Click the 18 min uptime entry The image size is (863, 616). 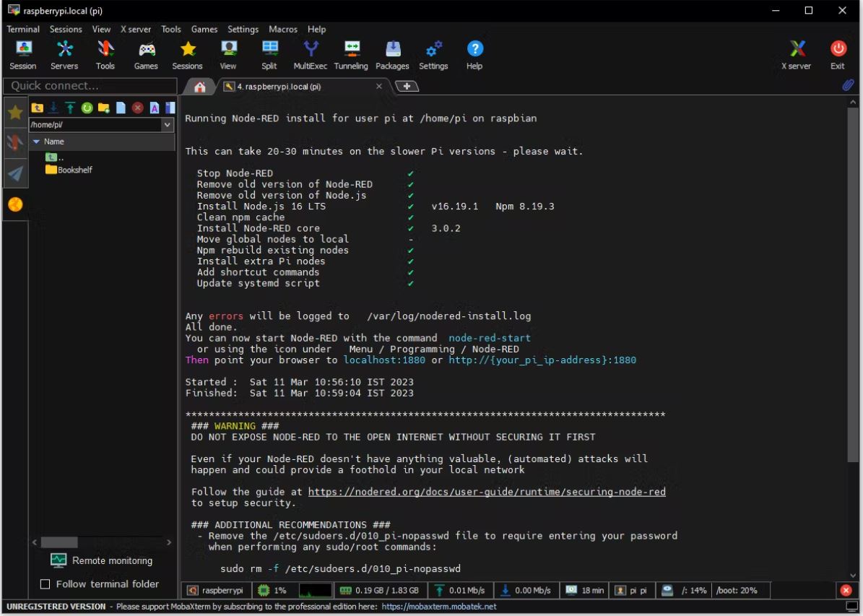point(585,591)
